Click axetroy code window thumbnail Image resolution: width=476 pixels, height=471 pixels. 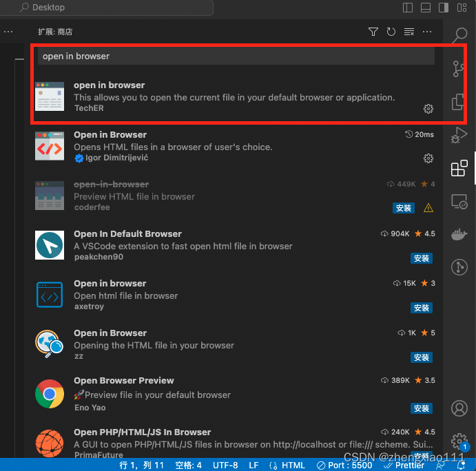click(50, 295)
